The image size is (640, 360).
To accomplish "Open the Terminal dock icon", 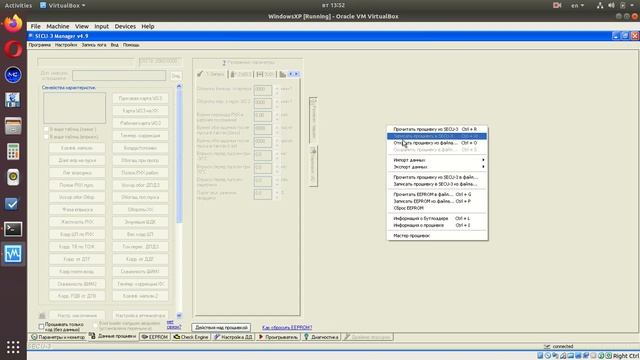I will coord(13,229).
